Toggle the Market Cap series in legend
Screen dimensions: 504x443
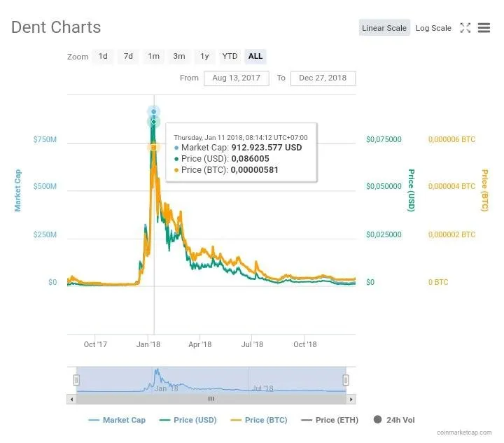click(x=117, y=420)
